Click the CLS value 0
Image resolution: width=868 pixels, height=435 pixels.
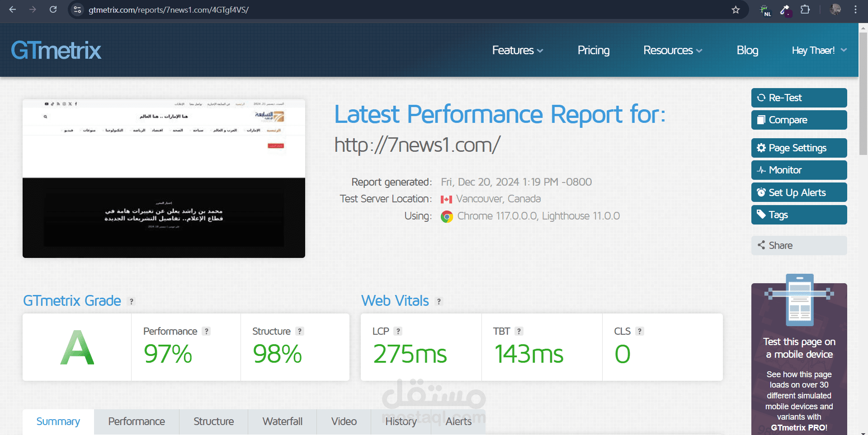(x=623, y=354)
